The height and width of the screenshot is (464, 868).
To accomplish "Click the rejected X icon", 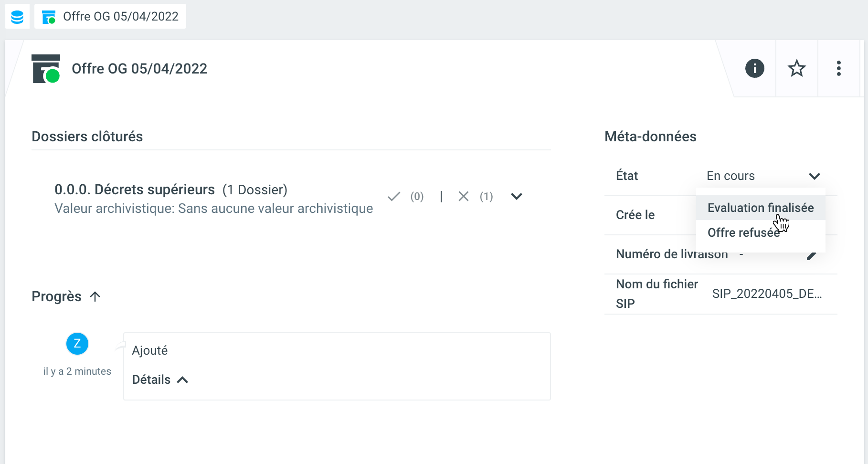I will (x=463, y=197).
